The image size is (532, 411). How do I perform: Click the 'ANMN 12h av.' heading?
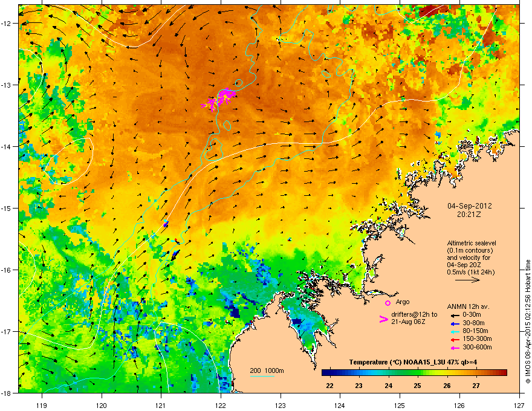pyautogui.click(x=468, y=306)
